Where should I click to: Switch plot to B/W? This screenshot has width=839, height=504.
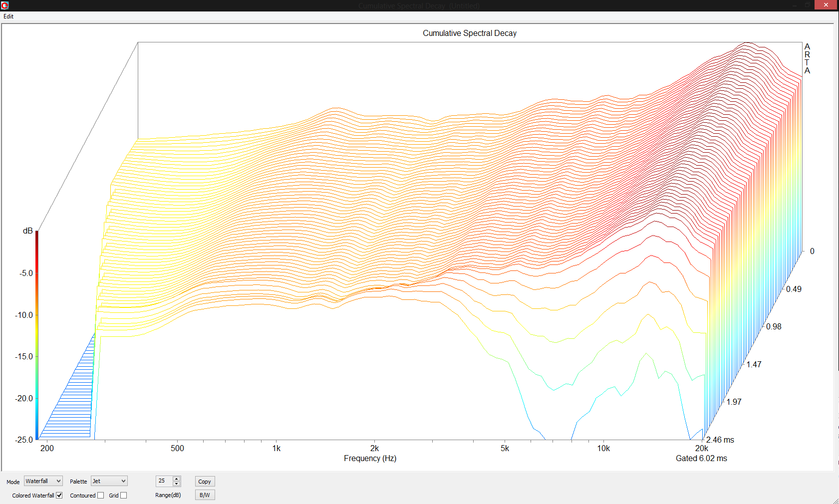click(x=205, y=495)
